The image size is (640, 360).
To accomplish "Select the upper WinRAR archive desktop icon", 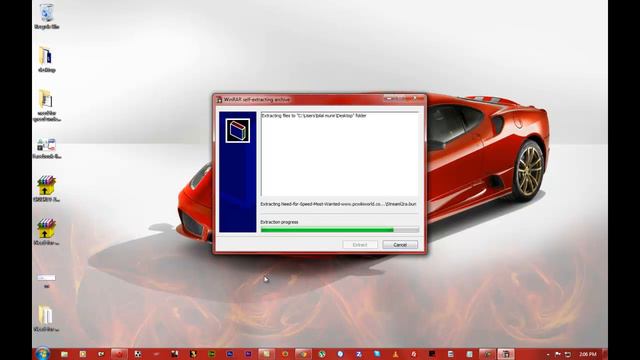I will 47,189.
